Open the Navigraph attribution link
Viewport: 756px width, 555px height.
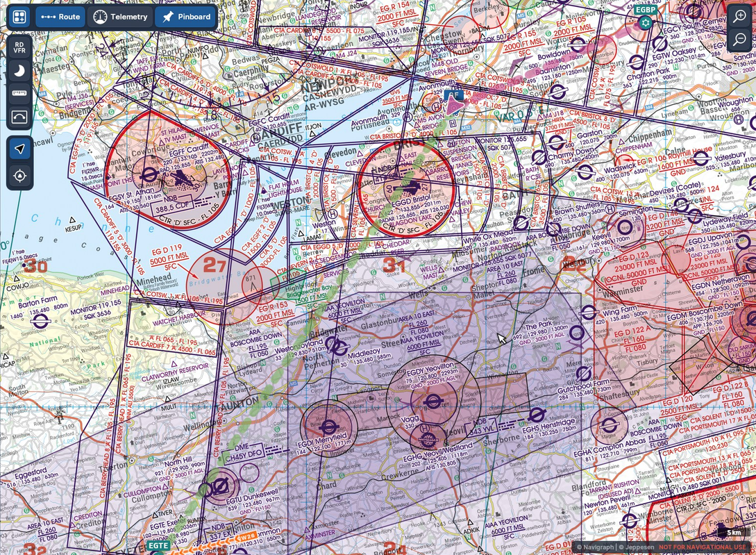pyautogui.click(x=594, y=547)
